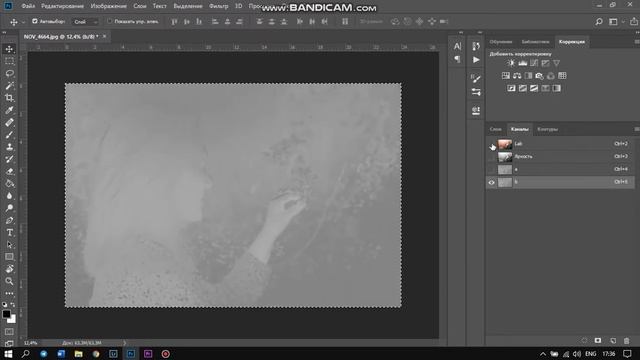Screen dimensions: 640x360
Task: Open the Auto-Select Layer dropdown
Action: [x=85, y=22]
